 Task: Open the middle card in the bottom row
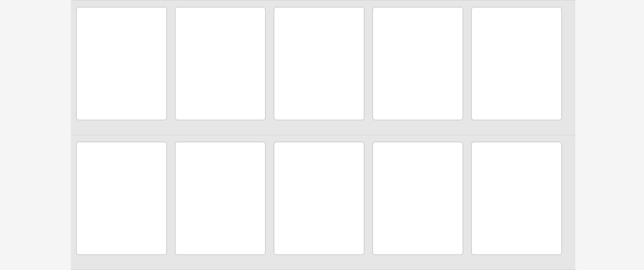point(319,198)
